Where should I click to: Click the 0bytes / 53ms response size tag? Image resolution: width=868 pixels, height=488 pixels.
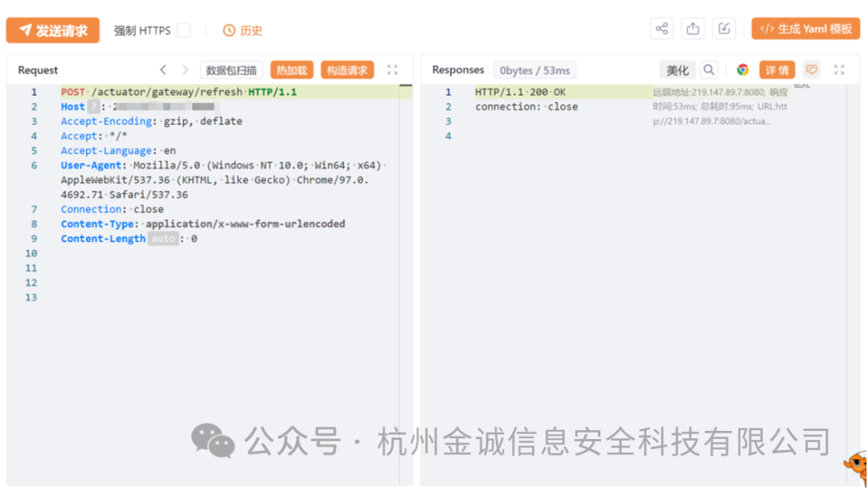coord(534,71)
